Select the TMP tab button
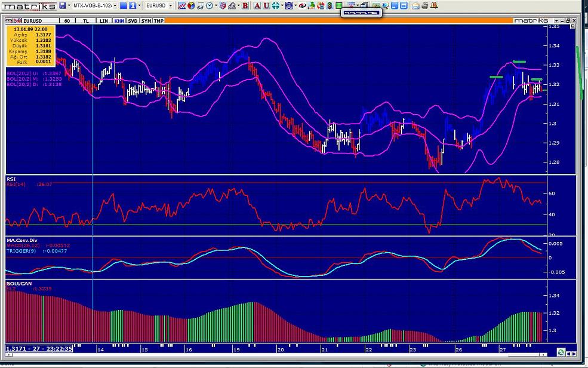 pos(159,20)
